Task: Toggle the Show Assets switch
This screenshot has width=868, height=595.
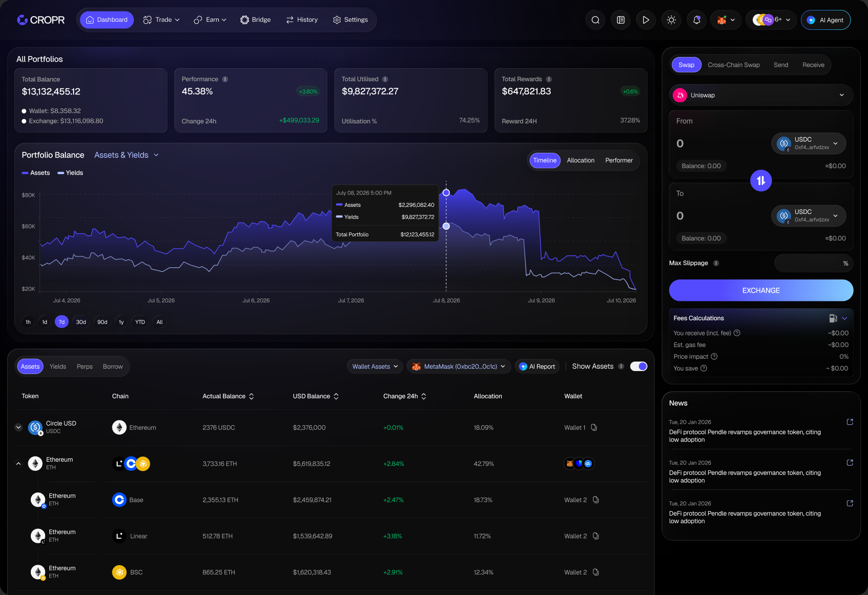Action: (638, 366)
